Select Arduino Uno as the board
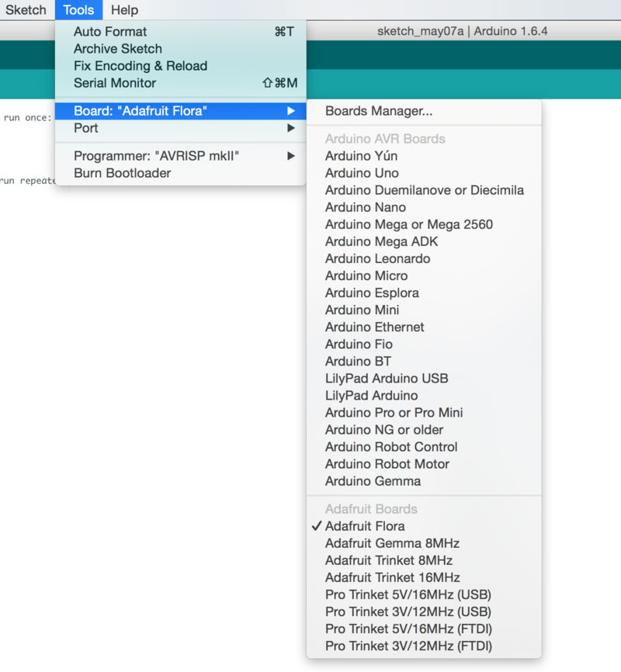 (x=361, y=173)
